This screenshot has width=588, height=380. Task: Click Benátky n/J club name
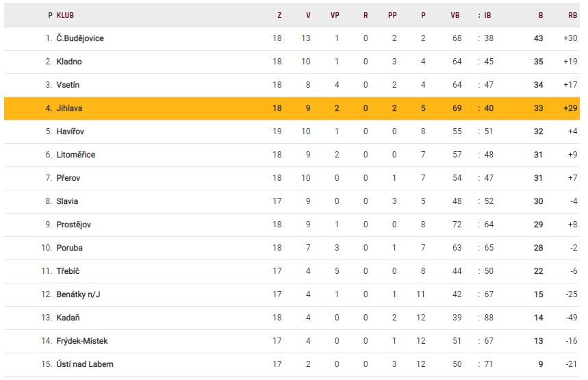point(79,294)
